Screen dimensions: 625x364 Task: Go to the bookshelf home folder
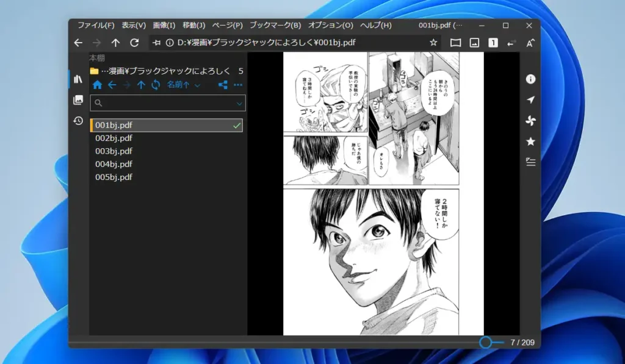pyautogui.click(x=97, y=85)
